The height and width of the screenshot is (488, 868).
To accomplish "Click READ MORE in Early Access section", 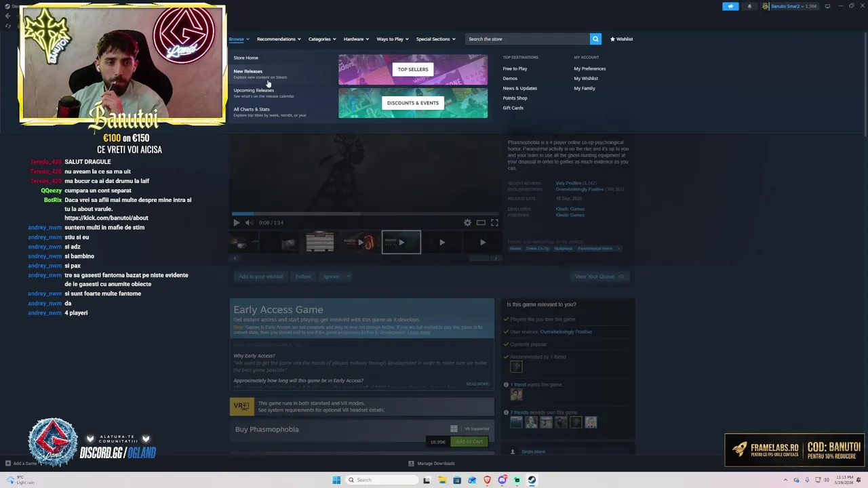I will click(477, 384).
